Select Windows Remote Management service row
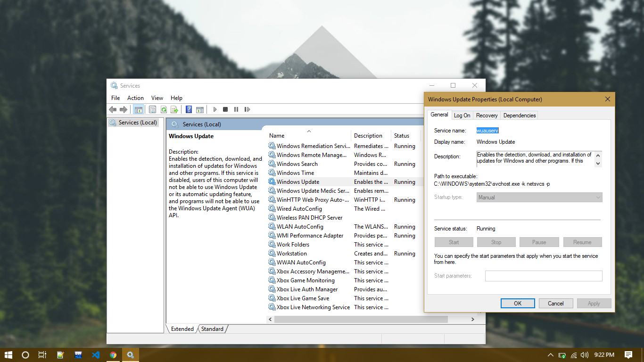644x362 pixels. coord(345,155)
